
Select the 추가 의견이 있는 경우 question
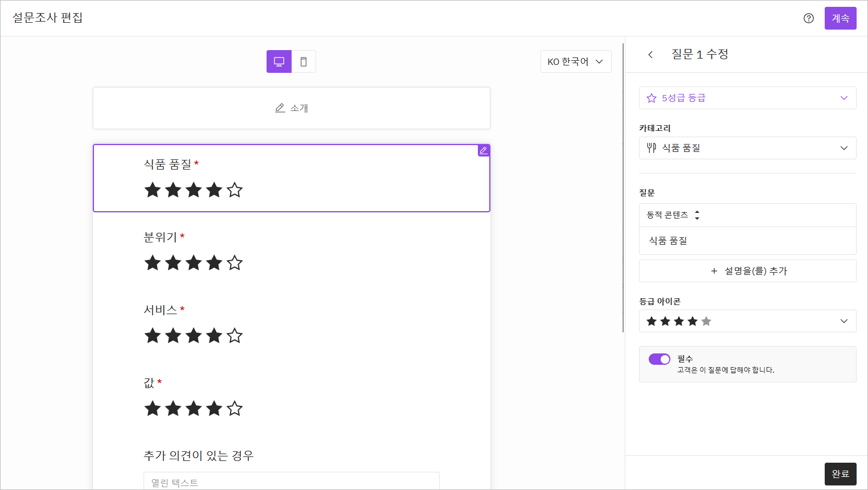click(199, 456)
